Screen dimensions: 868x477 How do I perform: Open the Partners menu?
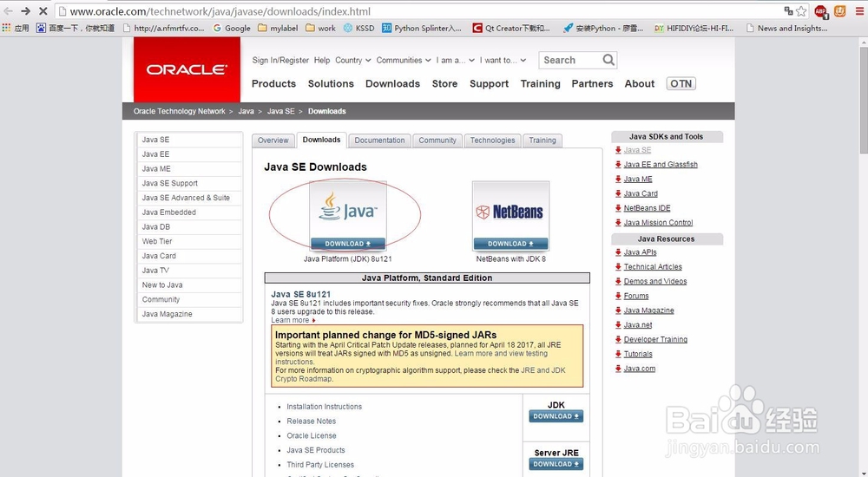click(x=592, y=83)
